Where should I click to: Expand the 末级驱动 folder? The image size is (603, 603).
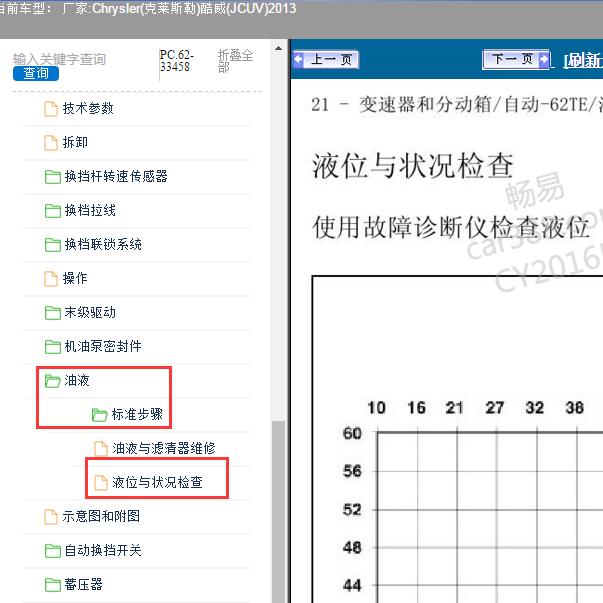90,312
